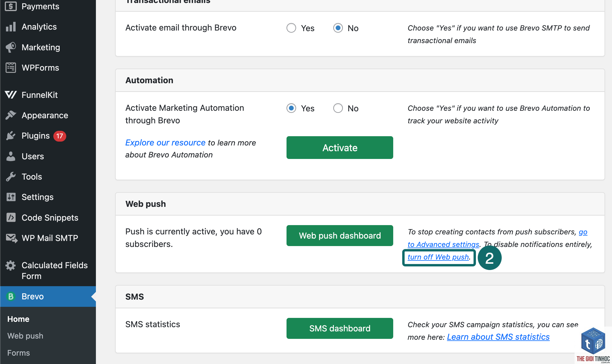
Task: Open Brevo Forms submenu
Action: 19,353
